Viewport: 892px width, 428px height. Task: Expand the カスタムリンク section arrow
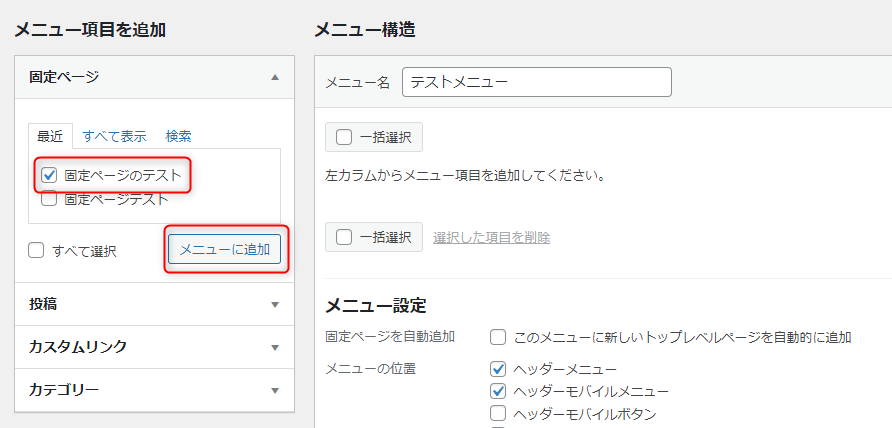tap(275, 347)
